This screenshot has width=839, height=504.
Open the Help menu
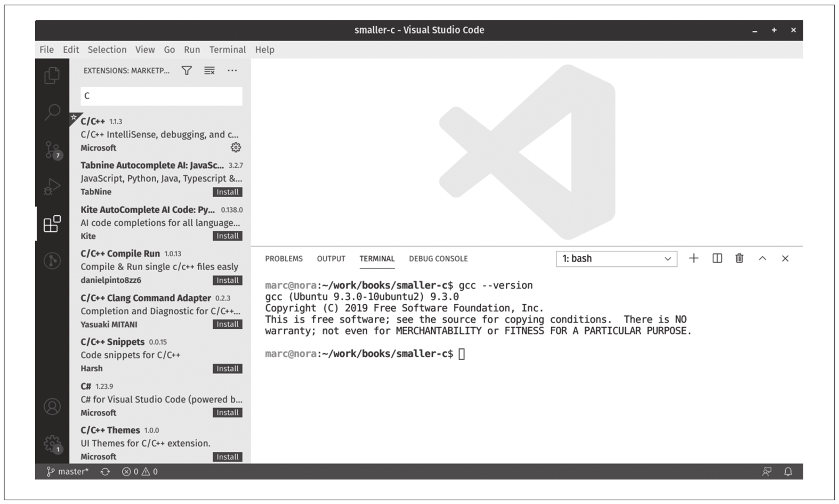click(264, 50)
